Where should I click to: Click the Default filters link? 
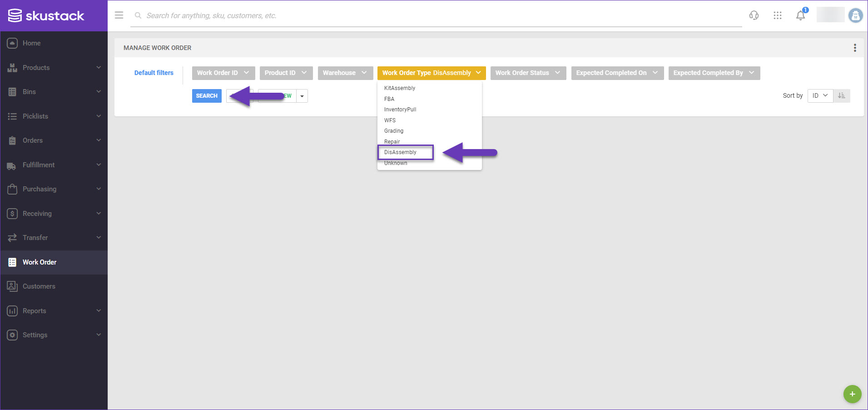pyautogui.click(x=154, y=73)
